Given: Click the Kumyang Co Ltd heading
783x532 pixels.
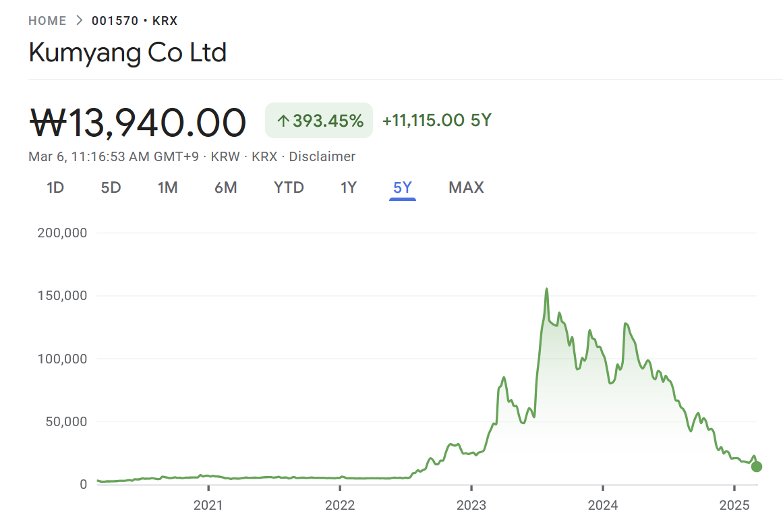Looking at the screenshot, I should point(127,53).
